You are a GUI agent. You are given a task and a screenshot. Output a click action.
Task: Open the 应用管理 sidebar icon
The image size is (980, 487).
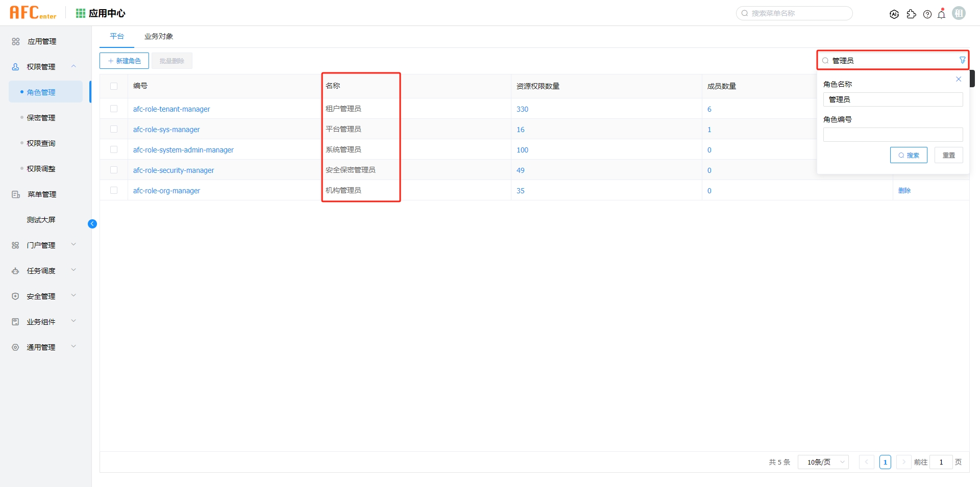tap(15, 41)
